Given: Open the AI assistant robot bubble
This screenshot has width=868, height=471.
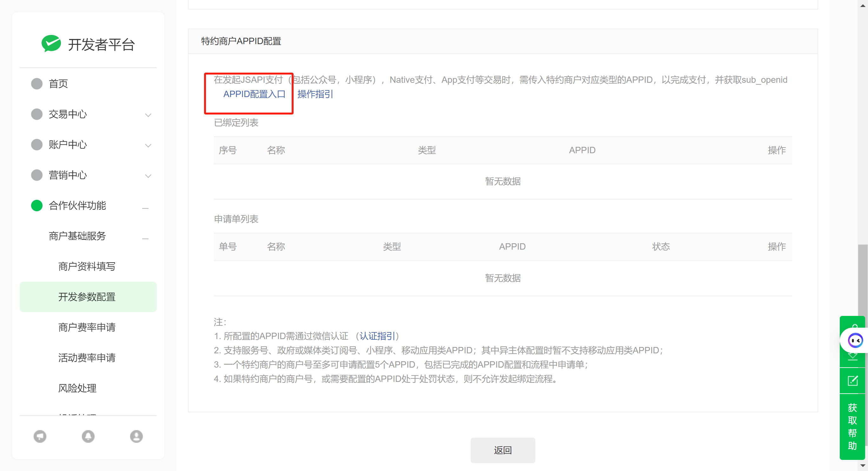Looking at the screenshot, I should [x=855, y=341].
